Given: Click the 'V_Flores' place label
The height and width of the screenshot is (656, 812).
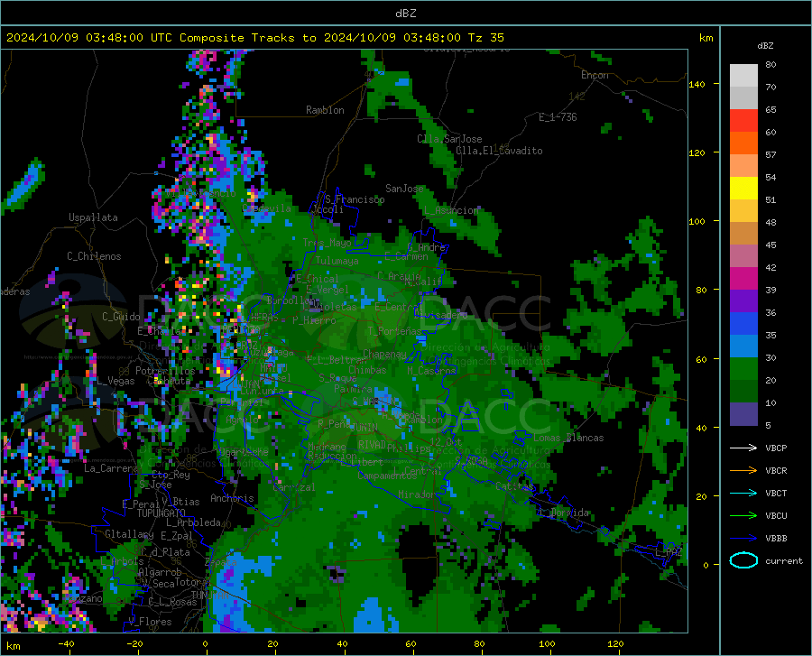Looking at the screenshot, I should [x=150, y=622].
